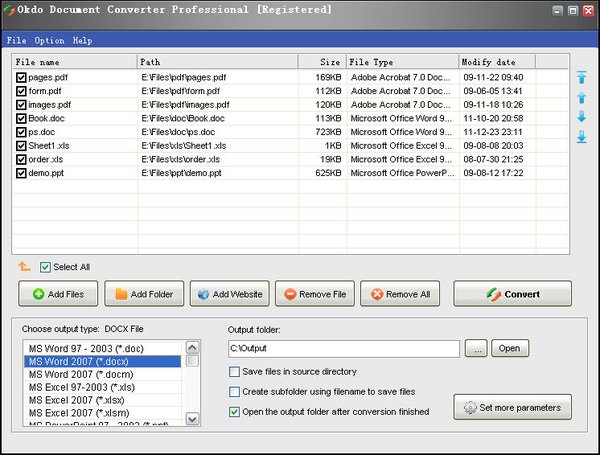Uncheck the pages.pdf file checkbox
This screenshot has width=600, height=455.
coord(21,76)
